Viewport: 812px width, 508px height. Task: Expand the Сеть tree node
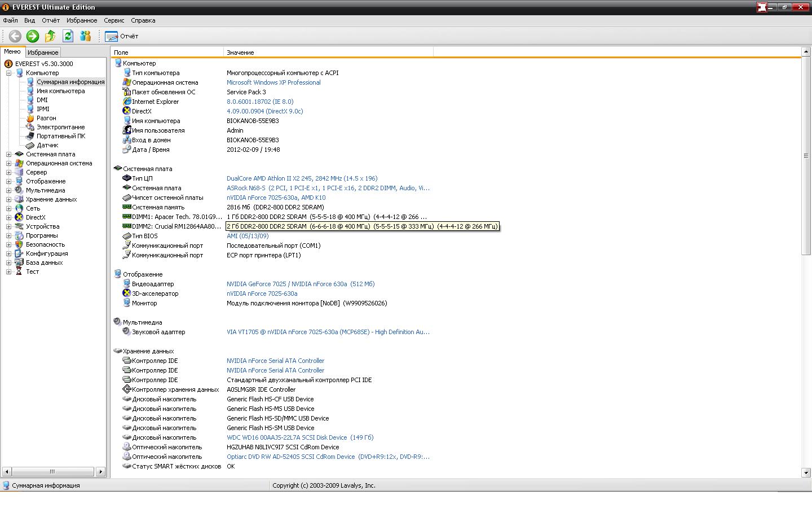point(8,208)
